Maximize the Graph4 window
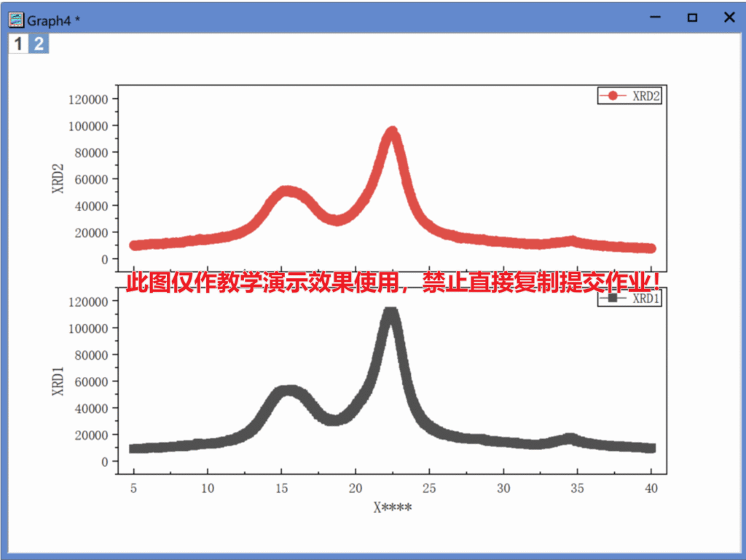The width and height of the screenshot is (746, 560). 692,18
